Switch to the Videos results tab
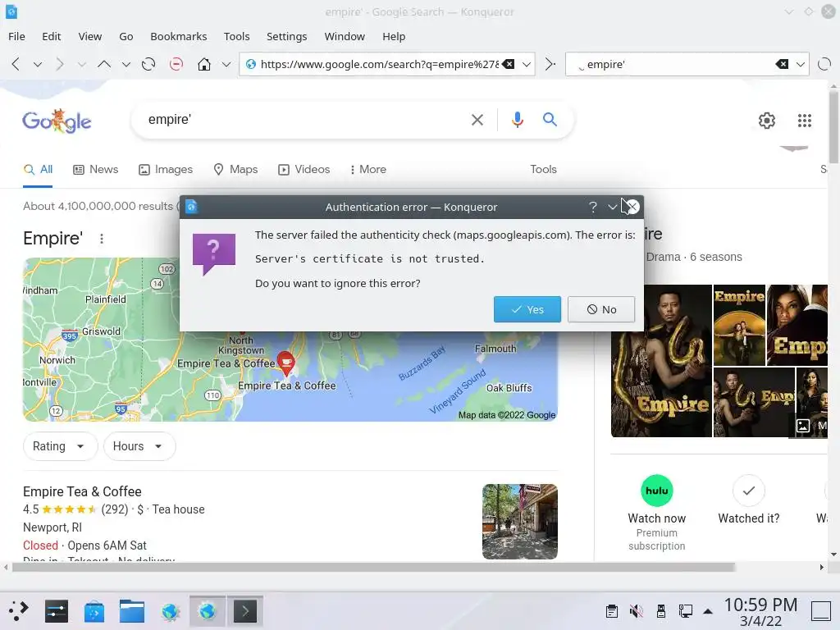 [304, 170]
